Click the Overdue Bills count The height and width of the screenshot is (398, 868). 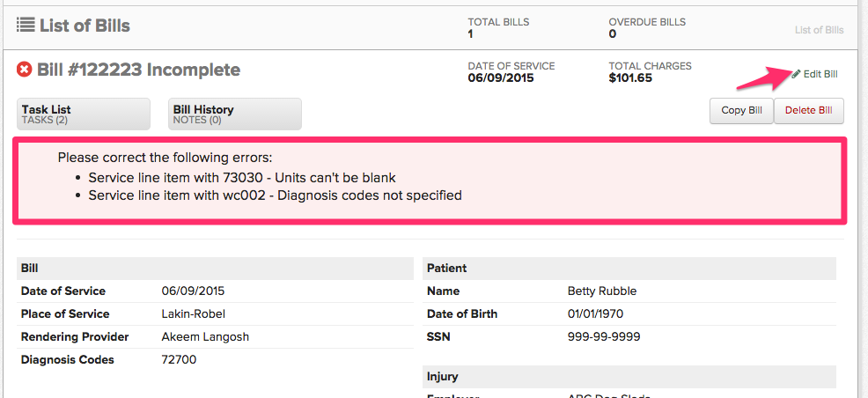point(613,34)
